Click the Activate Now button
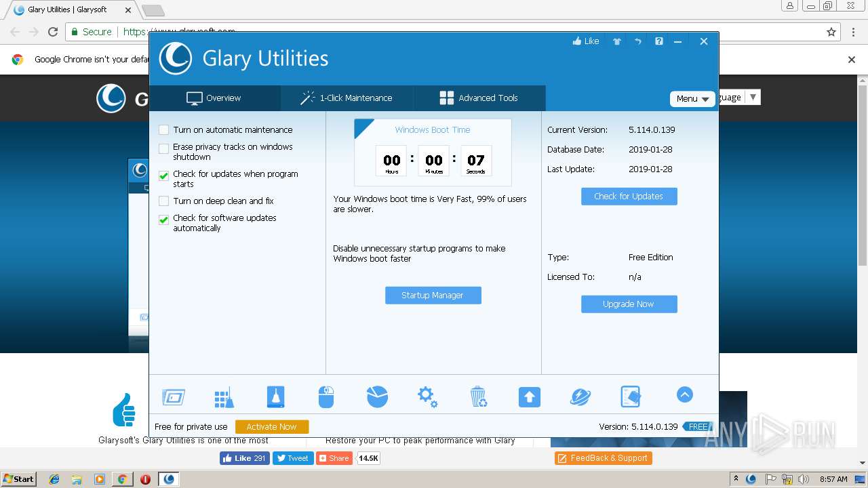Screen dimensions: 868x488 click(x=272, y=427)
